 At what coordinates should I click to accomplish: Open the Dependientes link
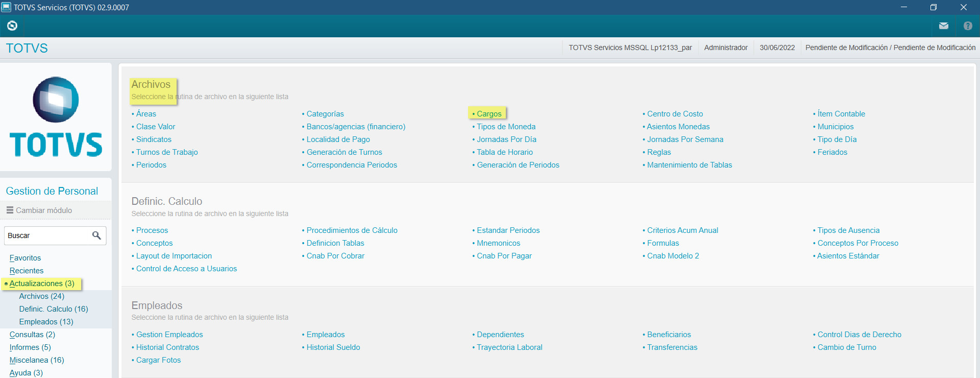point(500,335)
